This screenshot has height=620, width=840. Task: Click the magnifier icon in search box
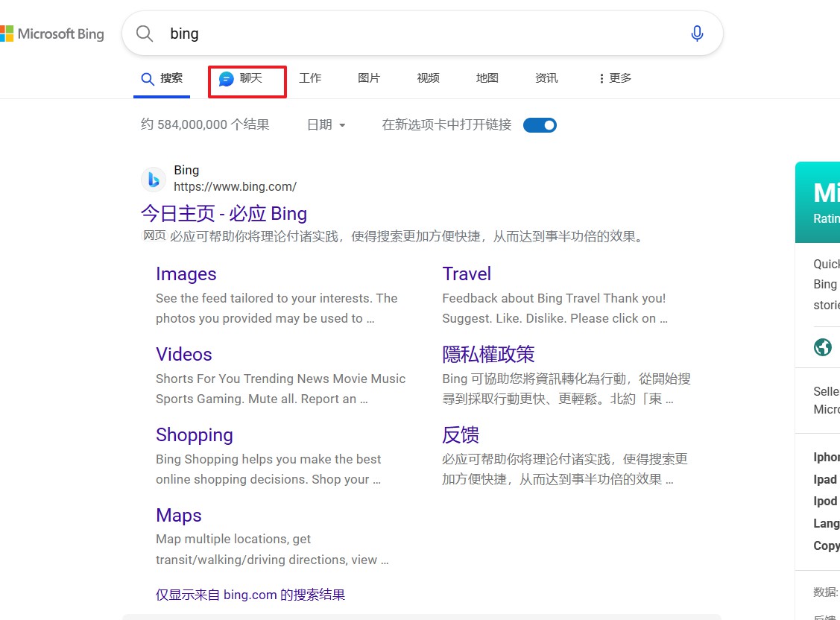coord(145,34)
